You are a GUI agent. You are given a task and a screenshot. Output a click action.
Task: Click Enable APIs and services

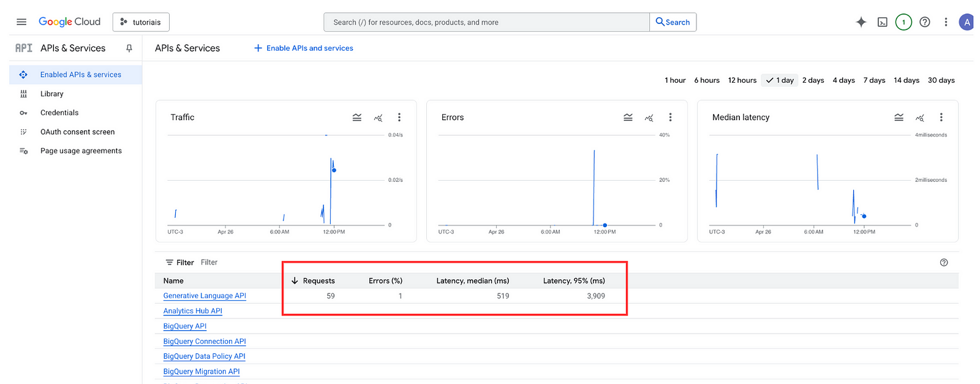point(304,48)
